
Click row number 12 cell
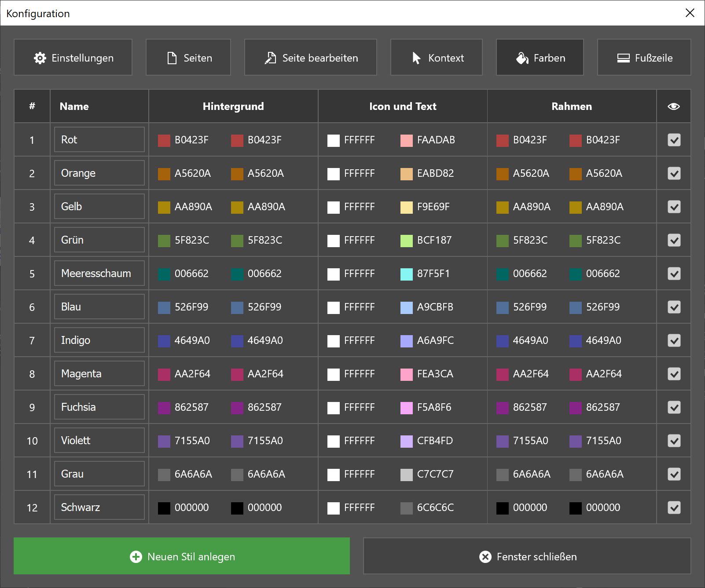pyautogui.click(x=32, y=508)
